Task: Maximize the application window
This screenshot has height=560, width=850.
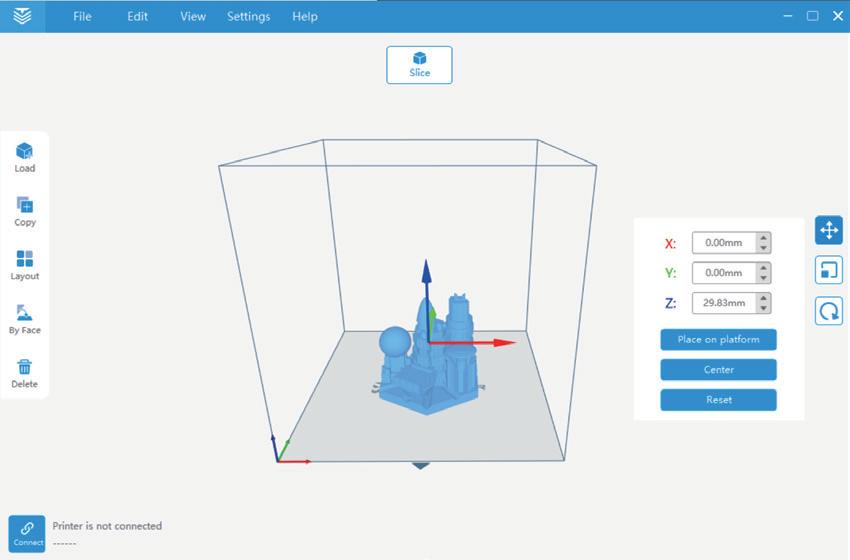Action: (x=813, y=16)
